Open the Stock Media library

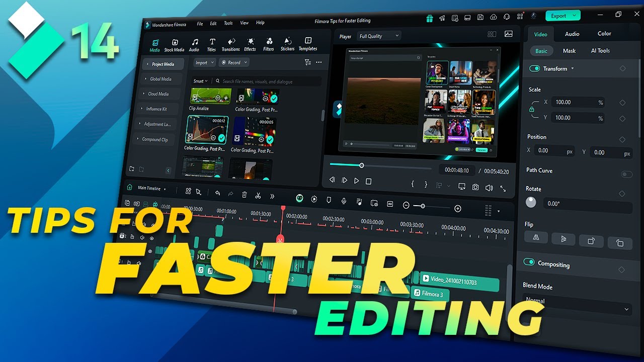point(174,45)
